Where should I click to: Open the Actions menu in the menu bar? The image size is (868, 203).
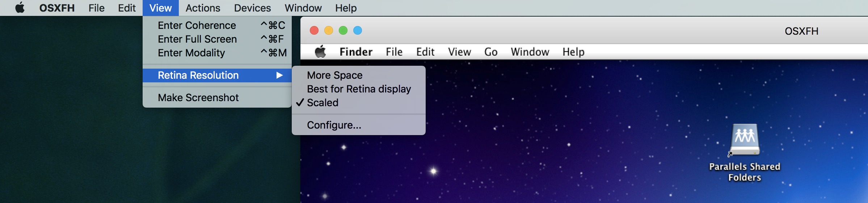coord(203,8)
